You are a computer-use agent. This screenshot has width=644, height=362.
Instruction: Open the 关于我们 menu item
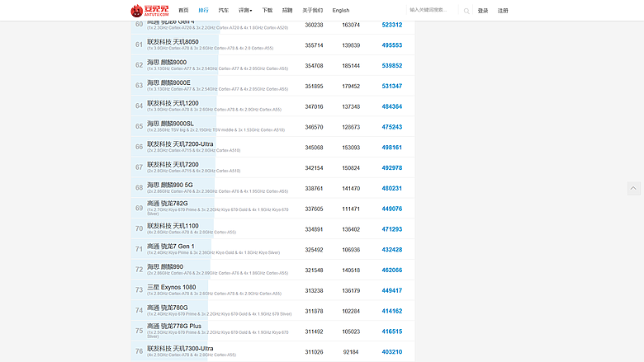pyautogui.click(x=313, y=10)
